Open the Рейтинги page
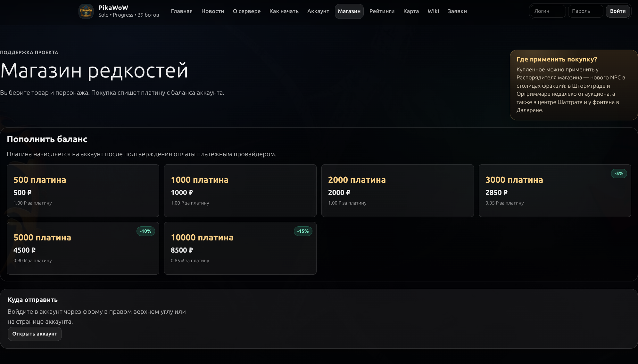Viewport: 638px width, 364px height. click(x=382, y=11)
